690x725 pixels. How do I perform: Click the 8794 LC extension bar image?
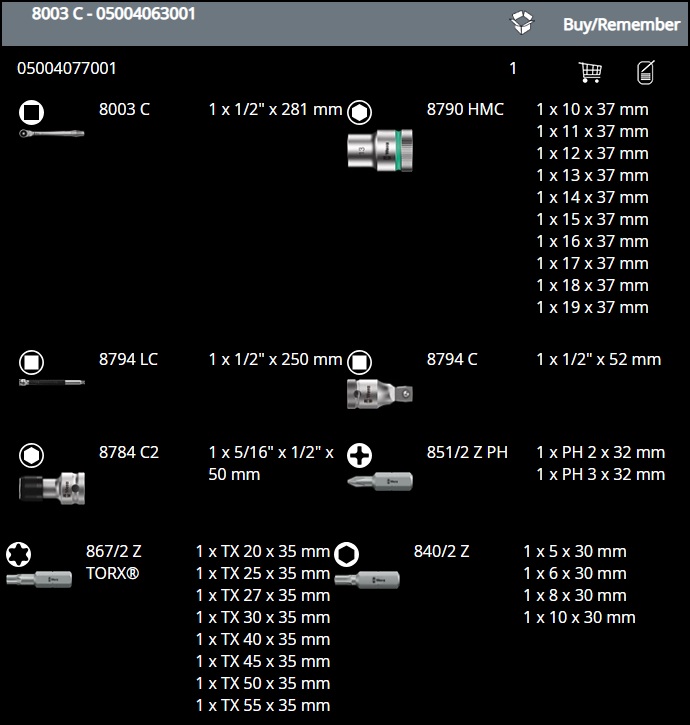[x=51, y=382]
